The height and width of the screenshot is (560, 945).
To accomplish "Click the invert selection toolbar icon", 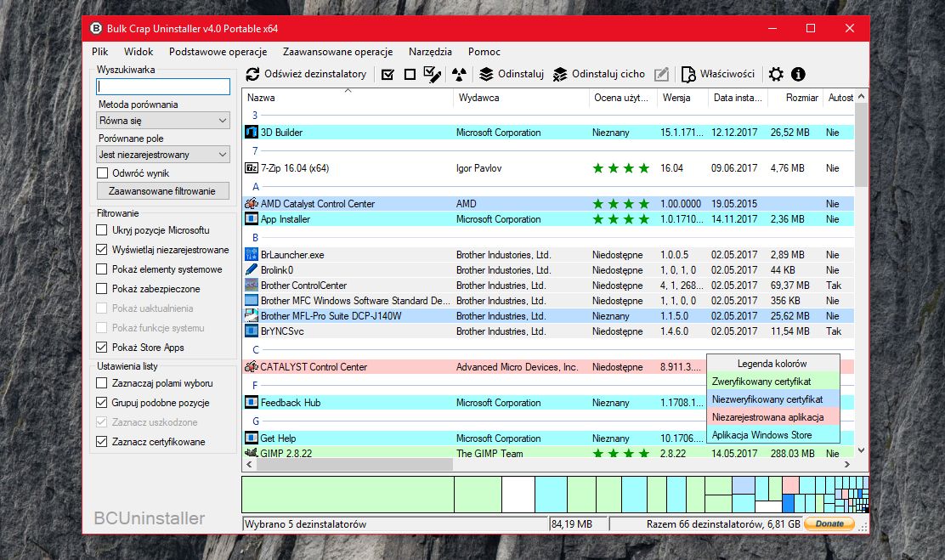I will pos(432,75).
